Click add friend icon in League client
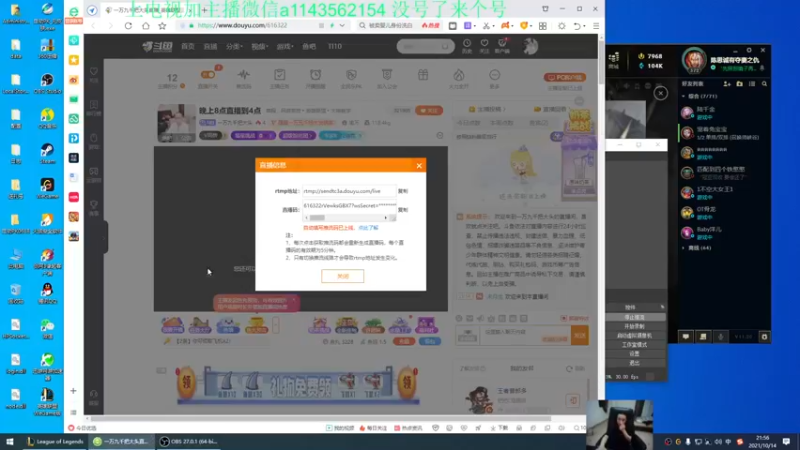Viewport: 800px width, 450px height. pos(727,84)
